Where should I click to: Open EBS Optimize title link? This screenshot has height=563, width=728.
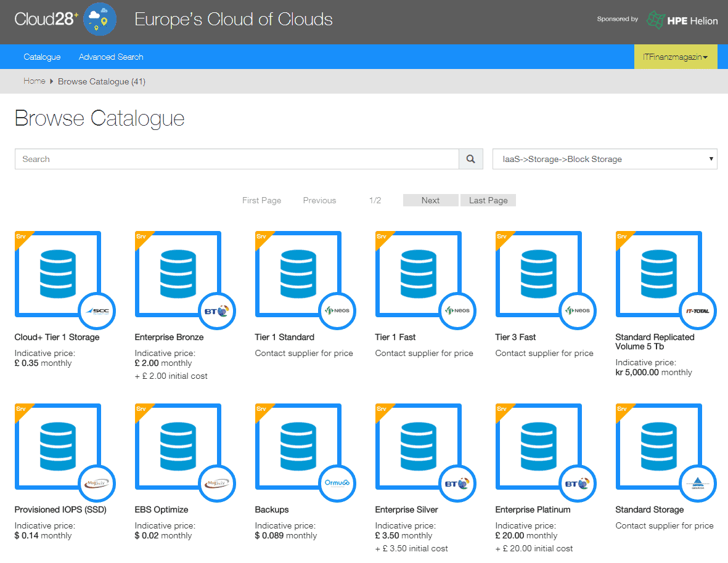(162, 509)
